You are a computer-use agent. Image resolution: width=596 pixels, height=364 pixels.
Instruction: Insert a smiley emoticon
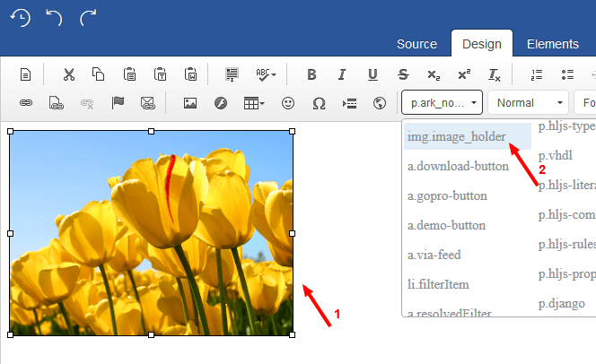click(x=288, y=103)
